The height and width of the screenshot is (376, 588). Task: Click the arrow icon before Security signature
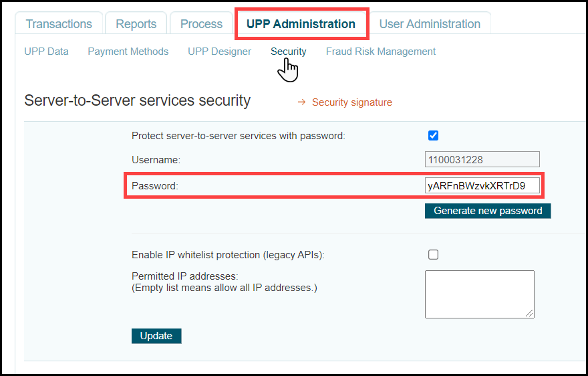coord(301,102)
